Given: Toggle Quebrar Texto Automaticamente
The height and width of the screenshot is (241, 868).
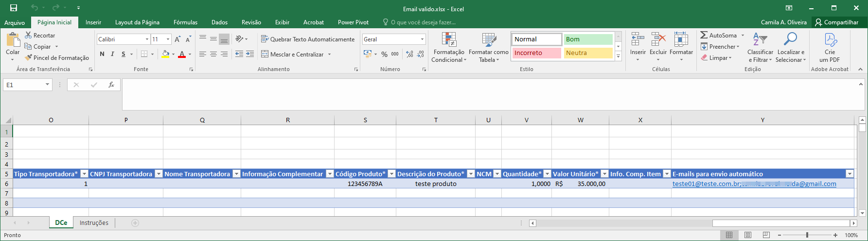Looking at the screenshot, I should point(308,39).
